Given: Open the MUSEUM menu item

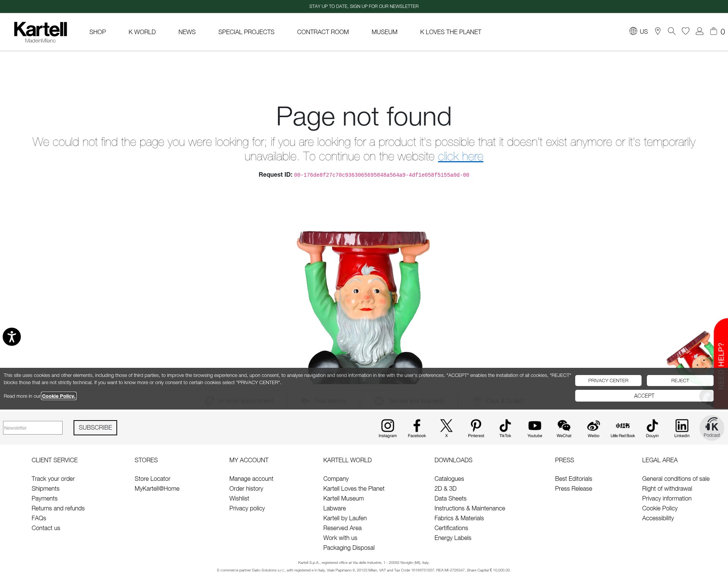Looking at the screenshot, I should click(x=384, y=32).
